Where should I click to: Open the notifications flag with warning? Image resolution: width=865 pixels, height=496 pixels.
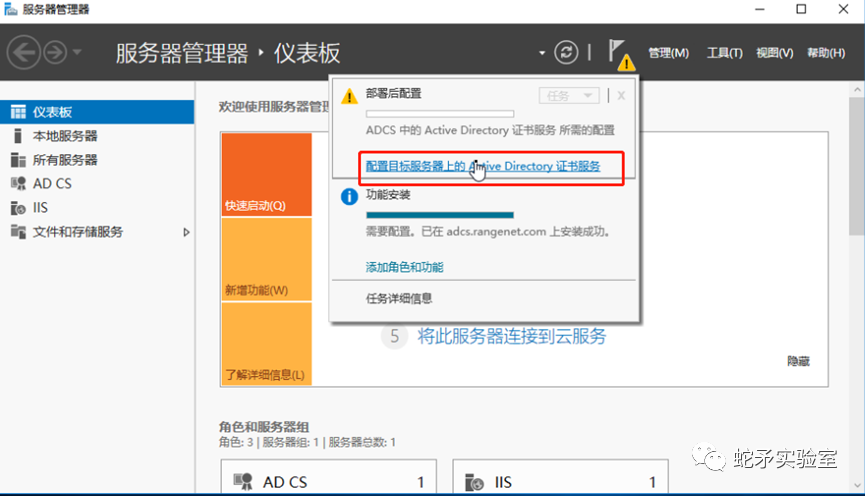coord(621,54)
